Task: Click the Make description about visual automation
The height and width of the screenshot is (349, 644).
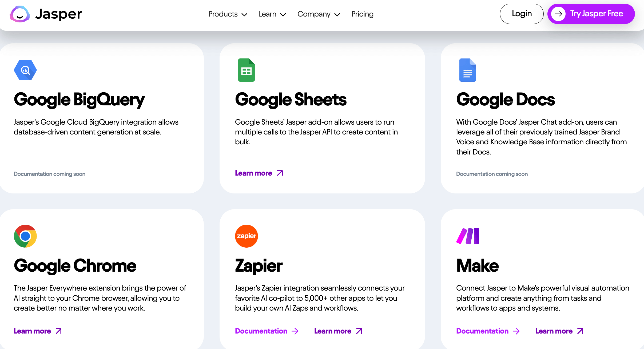Action: 543,298
